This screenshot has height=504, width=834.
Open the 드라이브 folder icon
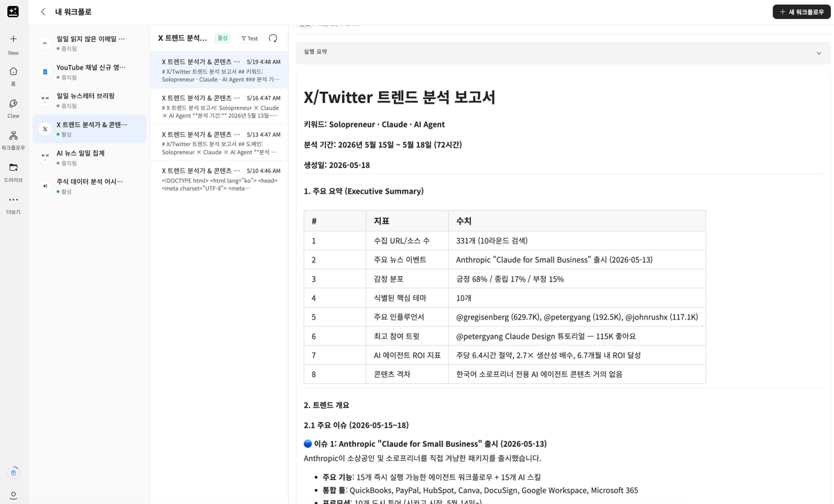13,167
